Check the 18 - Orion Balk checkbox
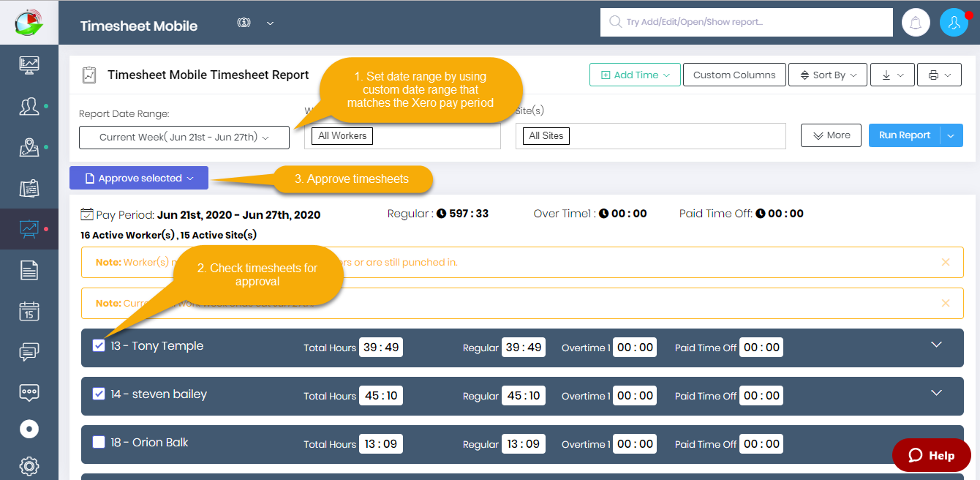Screen dimensions: 980x480 [99, 443]
